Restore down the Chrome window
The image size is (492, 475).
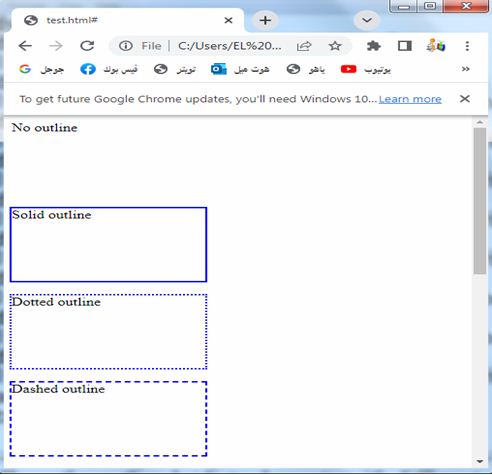tap(430, 6)
